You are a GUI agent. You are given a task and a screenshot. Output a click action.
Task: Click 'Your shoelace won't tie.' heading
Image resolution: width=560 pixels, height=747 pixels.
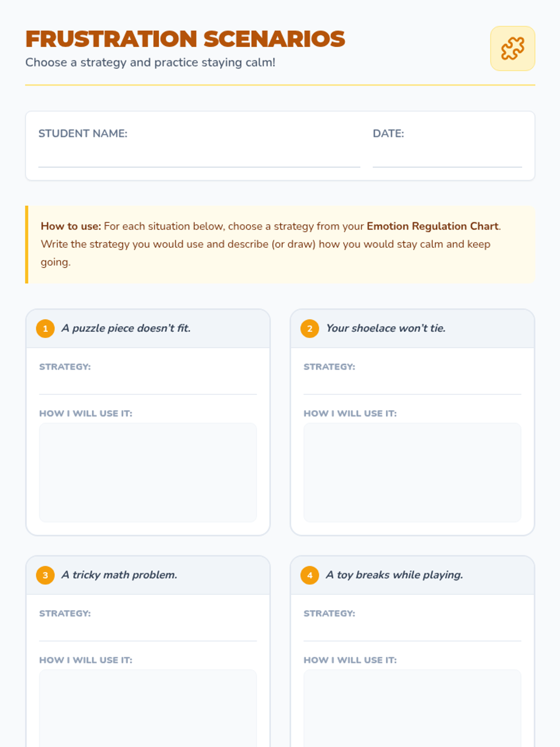386,328
